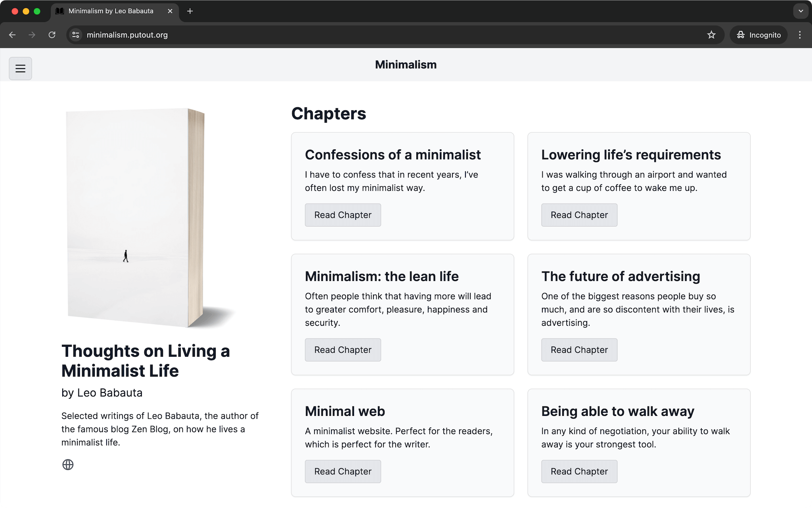Click the address bar URL minimalism.putout.org
This screenshot has width=812, height=508.
pyautogui.click(x=127, y=35)
